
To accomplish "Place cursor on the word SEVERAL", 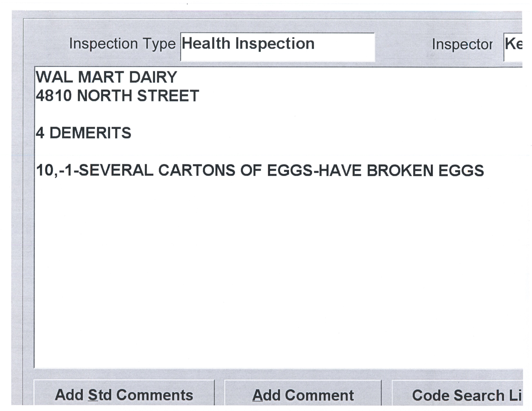I will click(116, 170).
